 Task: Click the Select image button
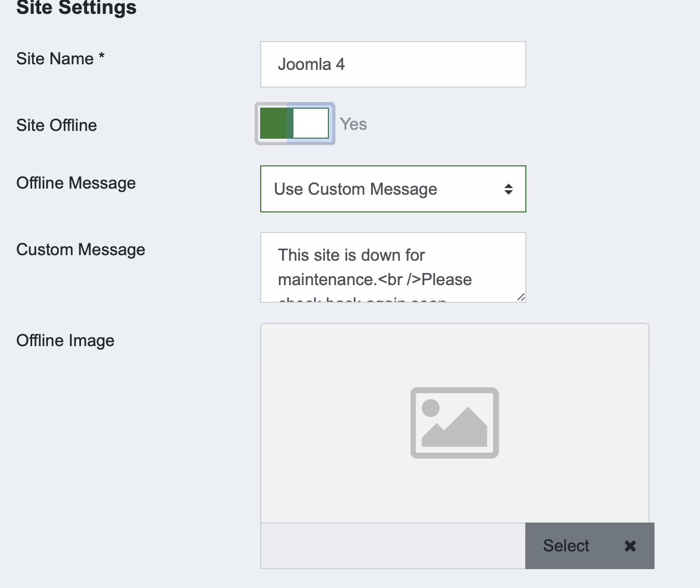pyautogui.click(x=566, y=546)
